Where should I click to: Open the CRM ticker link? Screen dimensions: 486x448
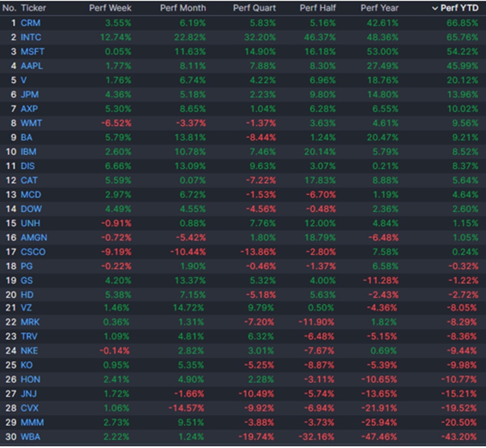point(30,23)
